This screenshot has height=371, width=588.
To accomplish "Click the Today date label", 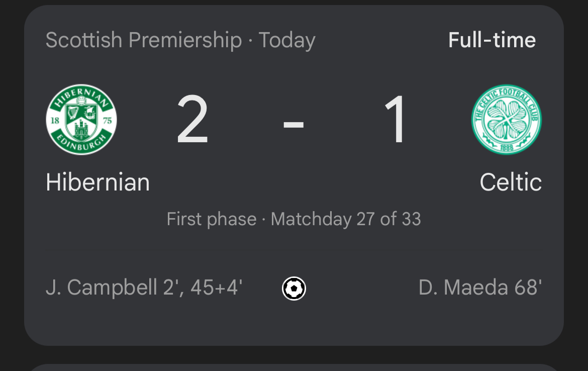I will pyautogui.click(x=287, y=40).
